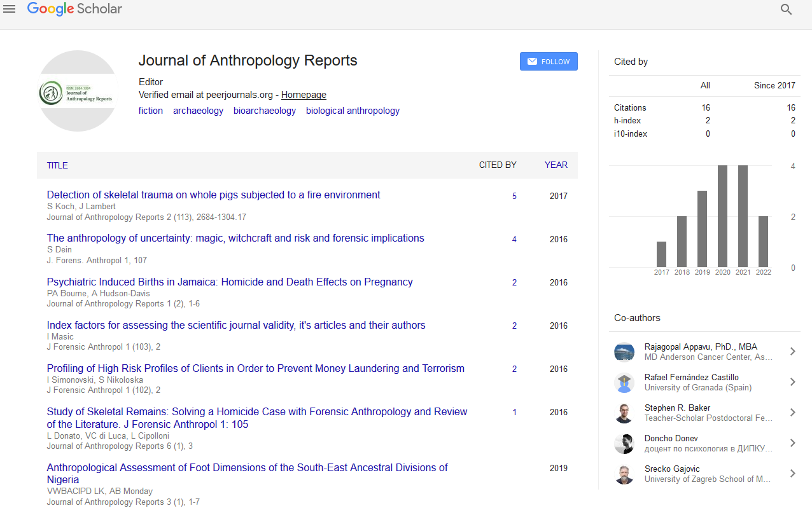Screen dimensions: 812x515
Task: Open article Detection of skeletal trauma on whole pigs
Action: pos(214,195)
